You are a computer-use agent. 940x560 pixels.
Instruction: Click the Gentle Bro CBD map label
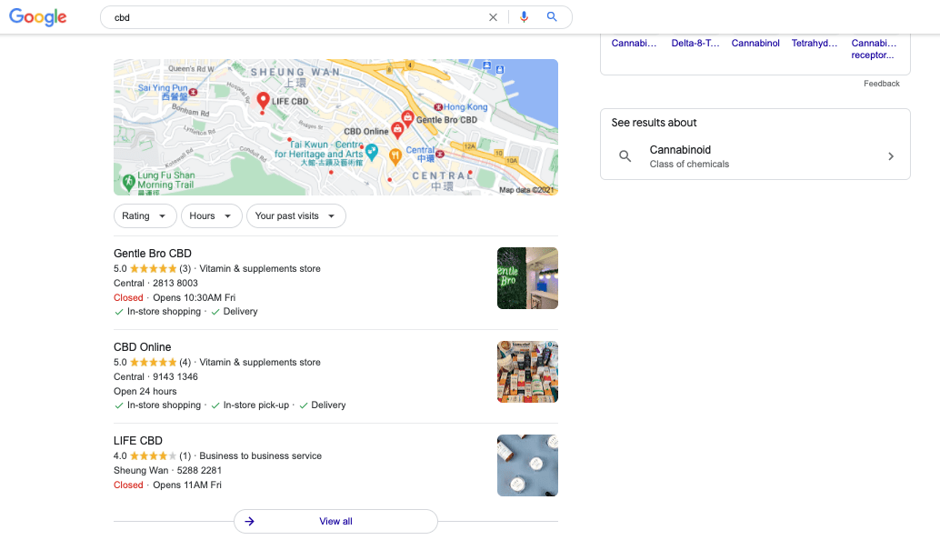click(x=446, y=120)
